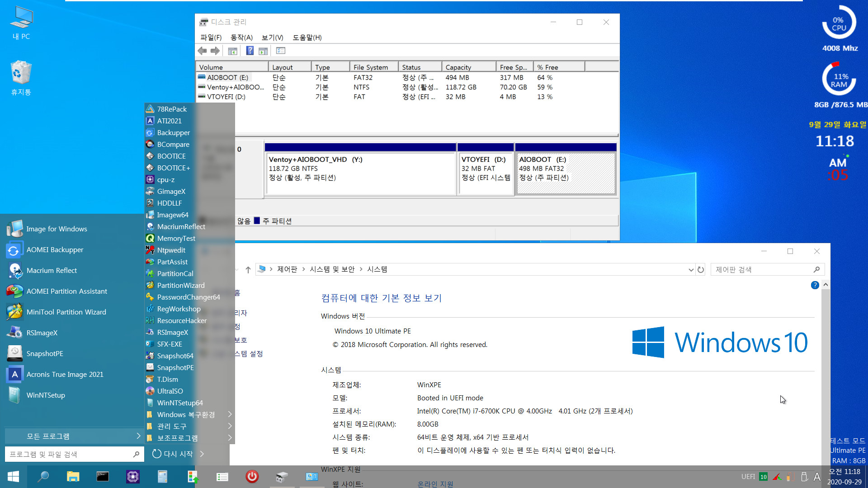Click the Back arrow in Disk Management toolbar

(202, 51)
